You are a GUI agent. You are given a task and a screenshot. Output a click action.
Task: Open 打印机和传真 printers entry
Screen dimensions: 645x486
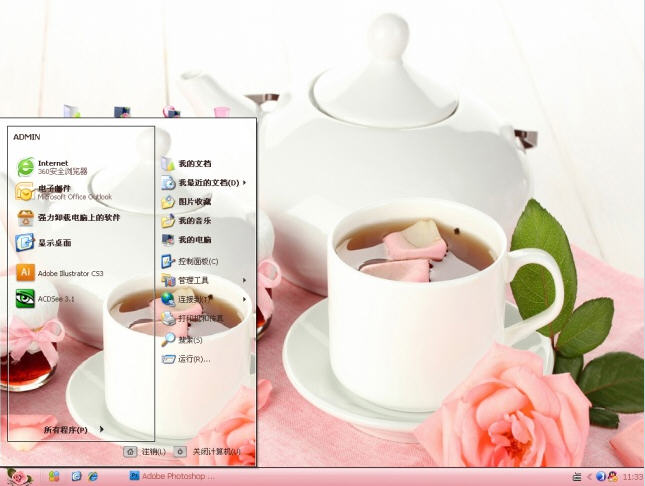tap(193, 318)
